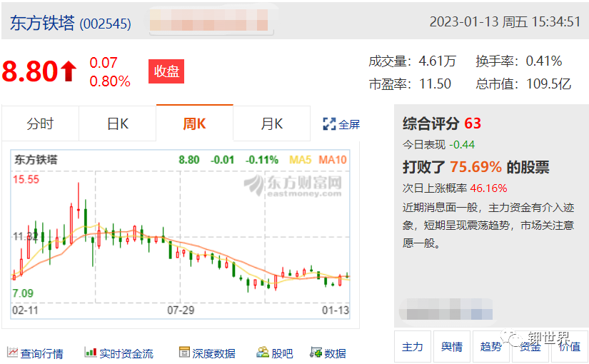Click the red up-arrow beside price 8.80
589x364 pixels.
(x=69, y=71)
